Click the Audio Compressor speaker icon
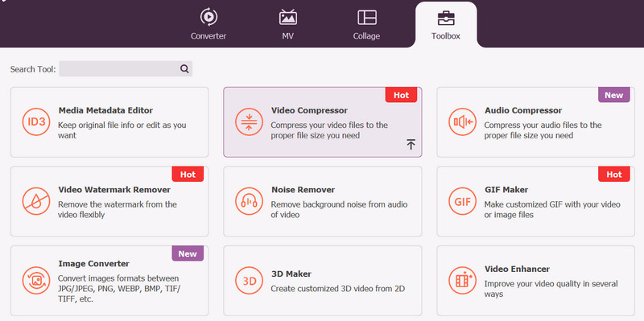This screenshot has width=644, height=321. coord(462,122)
